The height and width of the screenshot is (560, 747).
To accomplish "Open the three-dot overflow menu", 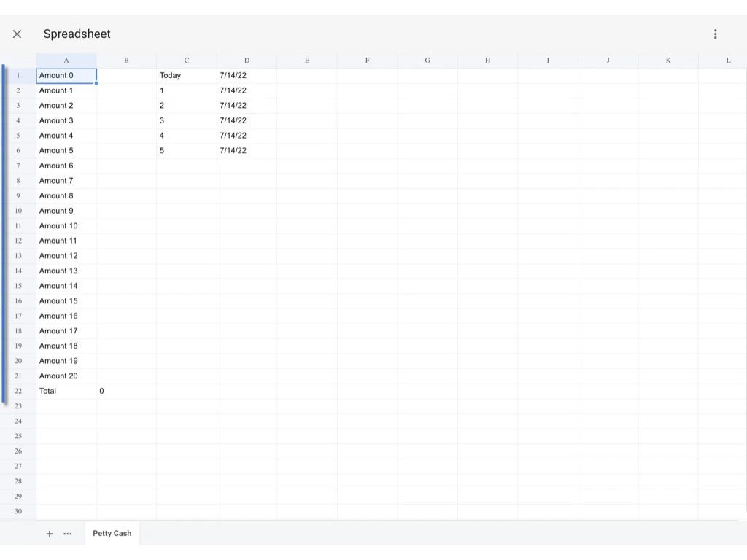I will pos(715,34).
